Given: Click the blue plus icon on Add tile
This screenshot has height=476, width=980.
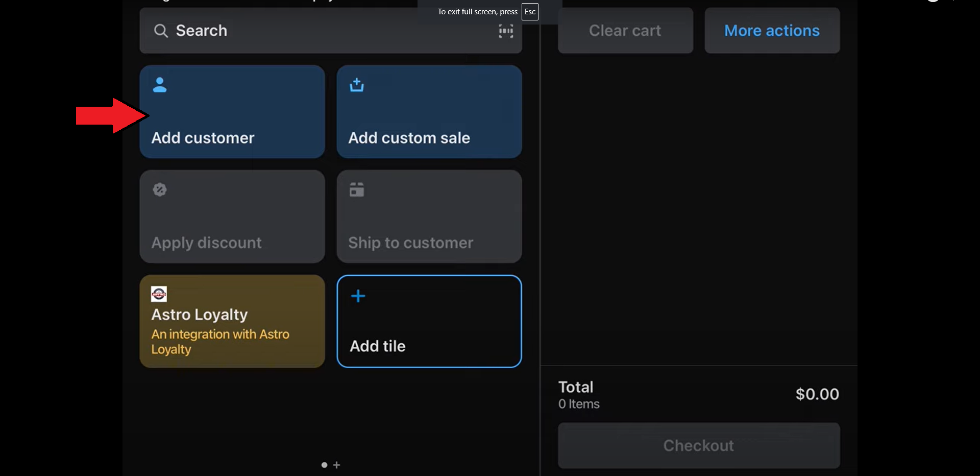Looking at the screenshot, I should pos(358,296).
